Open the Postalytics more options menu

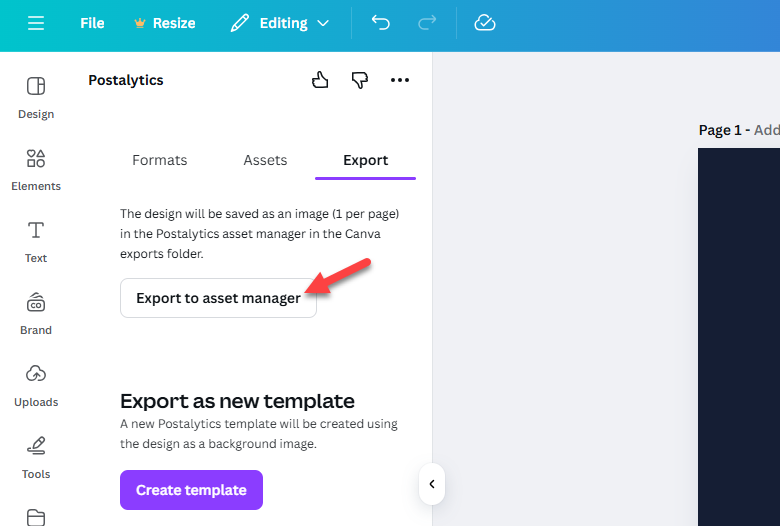400,80
